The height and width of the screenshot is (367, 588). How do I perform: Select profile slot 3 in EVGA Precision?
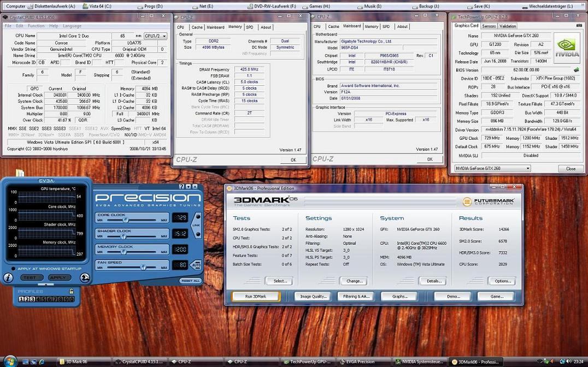pos(32,299)
